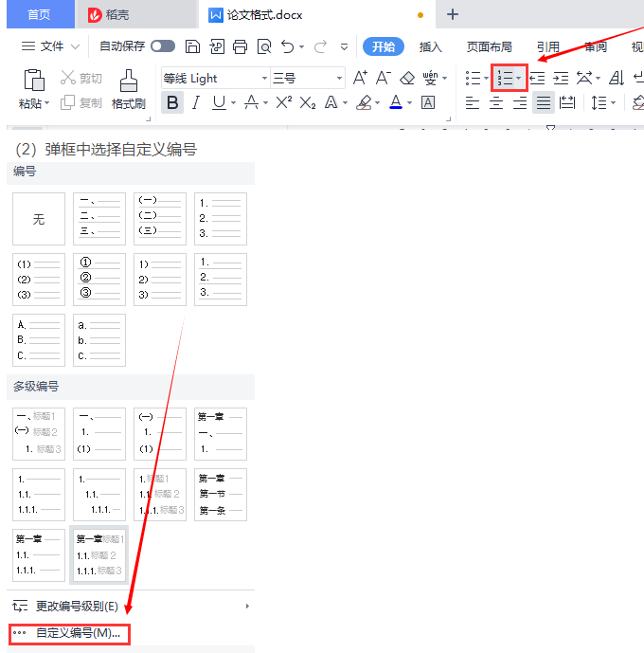The height and width of the screenshot is (653, 644).
Task: Click Cut (剪切)
Action: point(81,78)
